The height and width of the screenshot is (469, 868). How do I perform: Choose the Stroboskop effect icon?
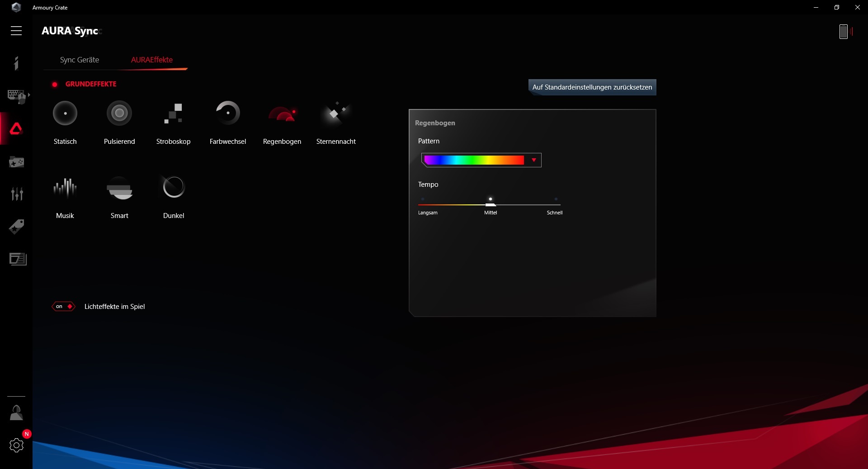click(x=174, y=113)
